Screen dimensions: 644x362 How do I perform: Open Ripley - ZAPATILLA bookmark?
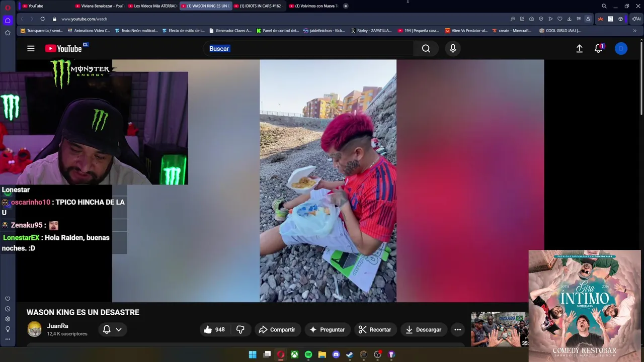click(x=371, y=31)
